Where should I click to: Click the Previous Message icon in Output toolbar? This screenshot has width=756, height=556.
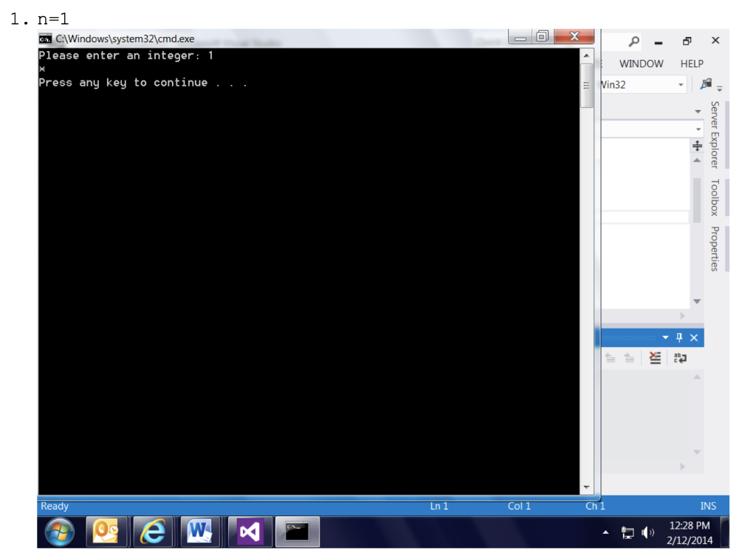611,358
